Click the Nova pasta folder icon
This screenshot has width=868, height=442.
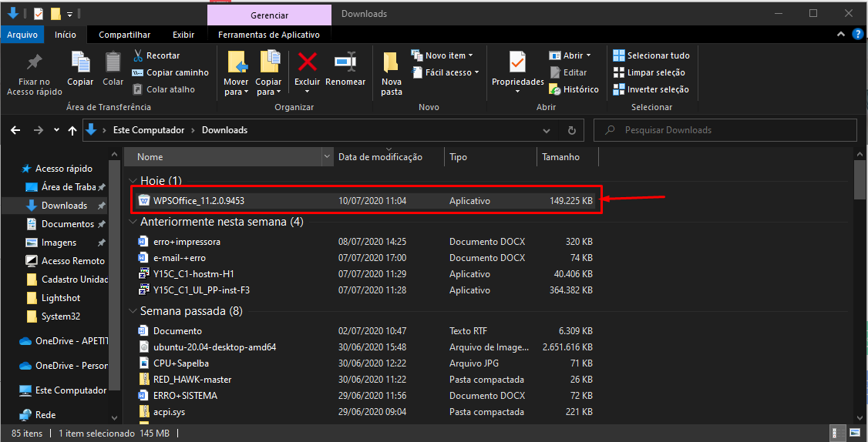[x=391, y=62]
